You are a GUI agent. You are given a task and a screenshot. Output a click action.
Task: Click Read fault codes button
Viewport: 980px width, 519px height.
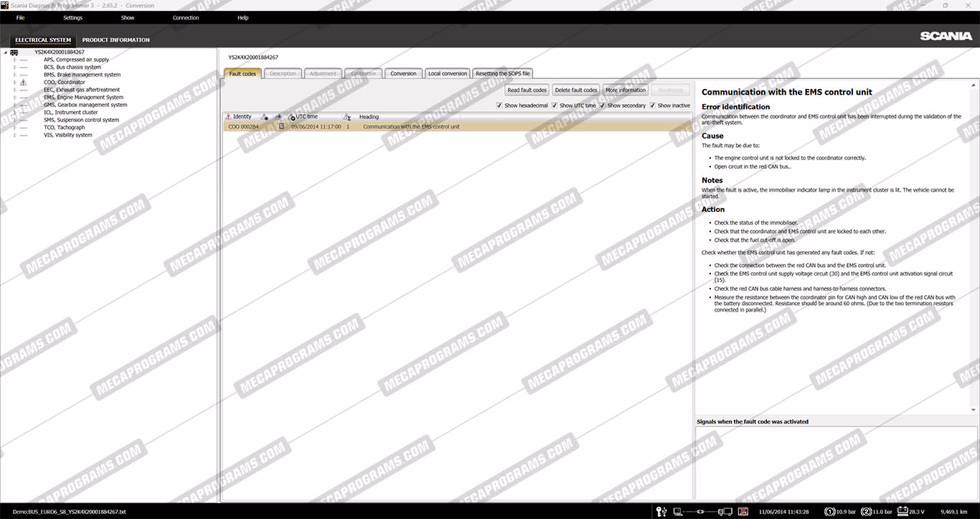click(527, 90)
